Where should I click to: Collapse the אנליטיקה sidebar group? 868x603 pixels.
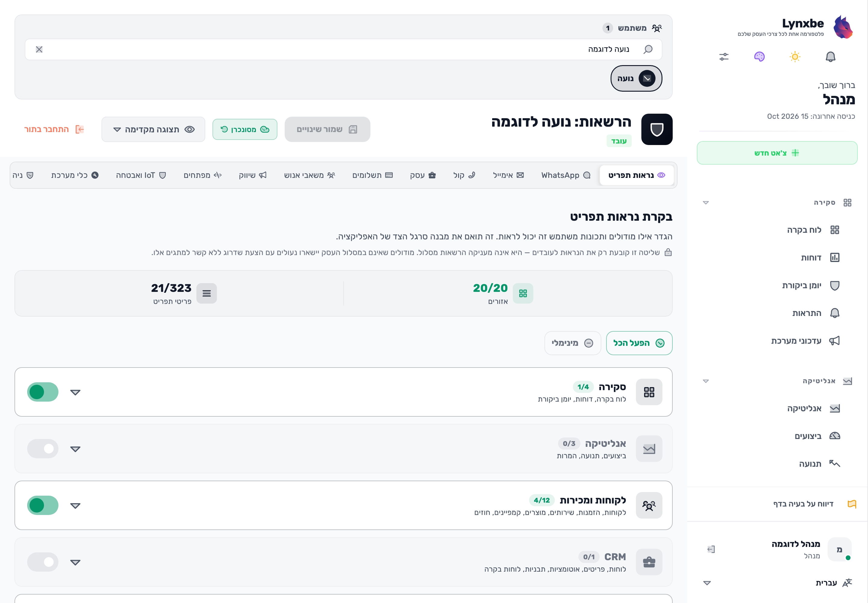click(706, 381)
